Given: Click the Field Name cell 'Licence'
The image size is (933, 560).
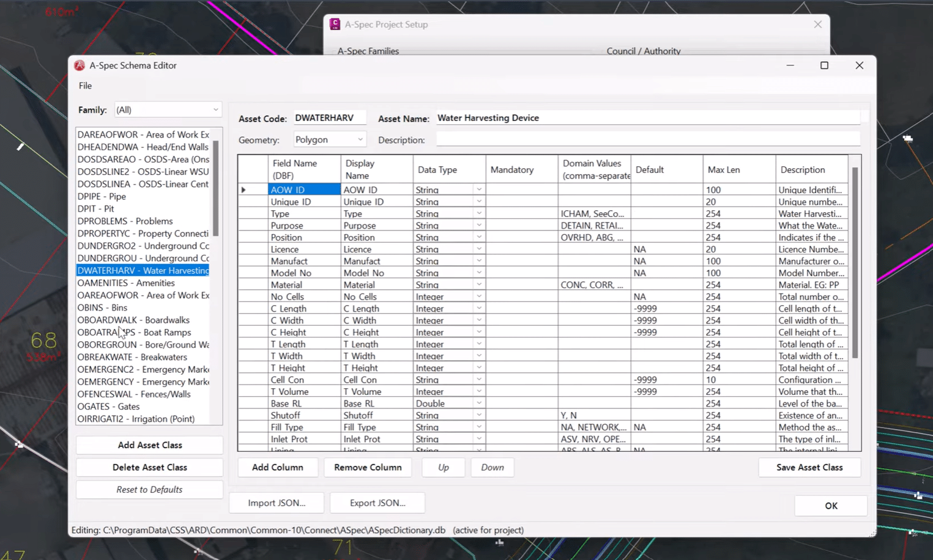Looking at the screenshot, I should coord(304,249).
